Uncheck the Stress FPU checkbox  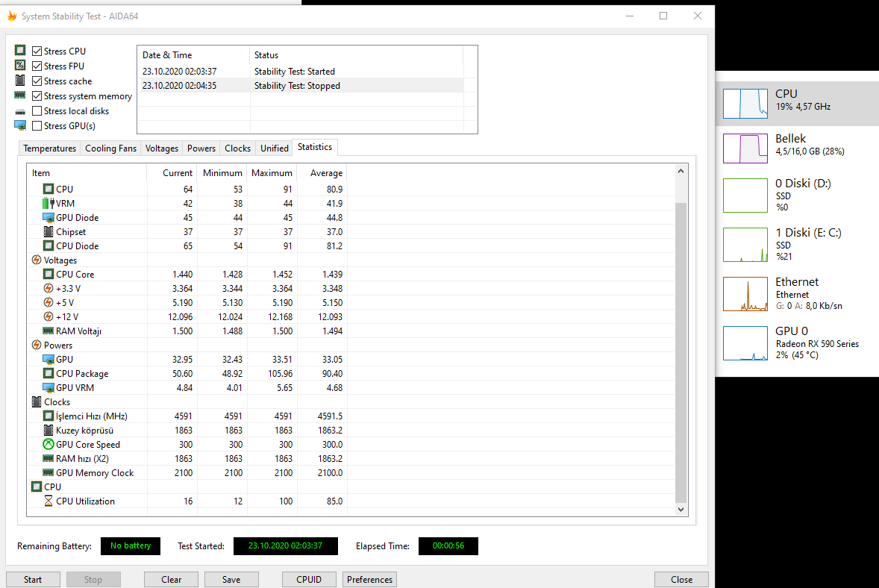37,66
